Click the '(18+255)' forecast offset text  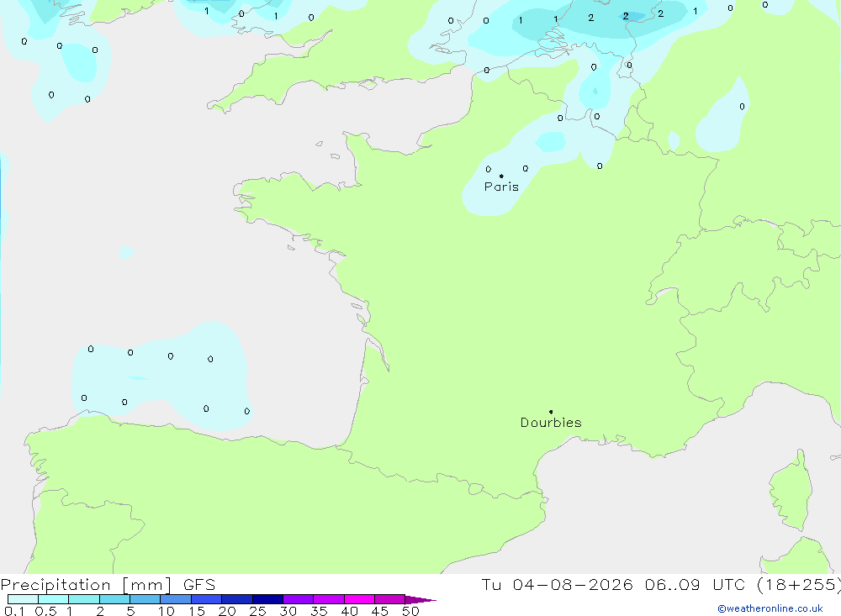(x=799, y=585)
